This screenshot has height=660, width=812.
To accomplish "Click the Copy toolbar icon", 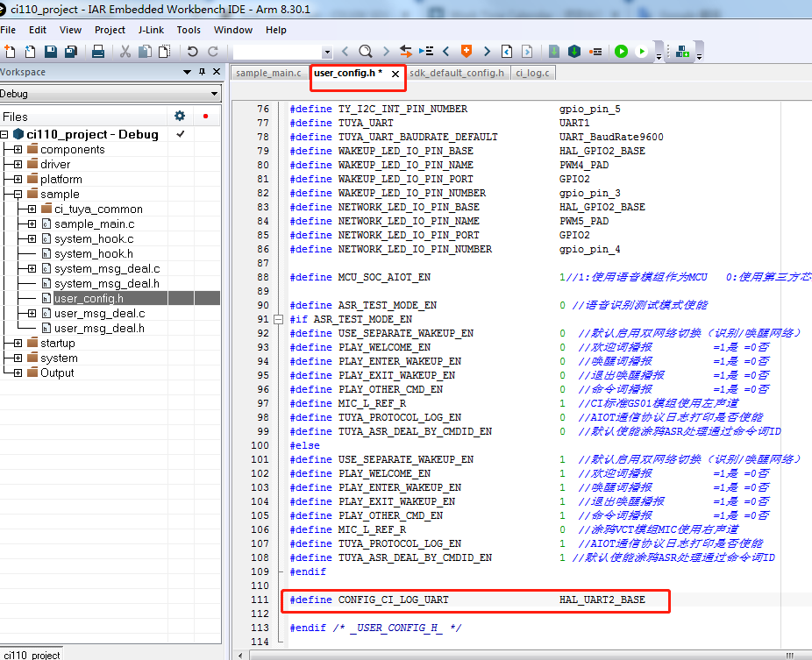I will point(145,51).
